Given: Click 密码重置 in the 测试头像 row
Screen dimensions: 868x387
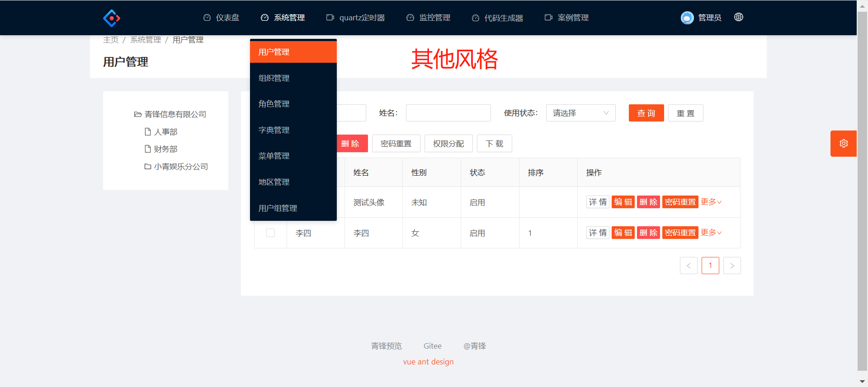Looking at the screenshot, I should click(x=680, y=202).
